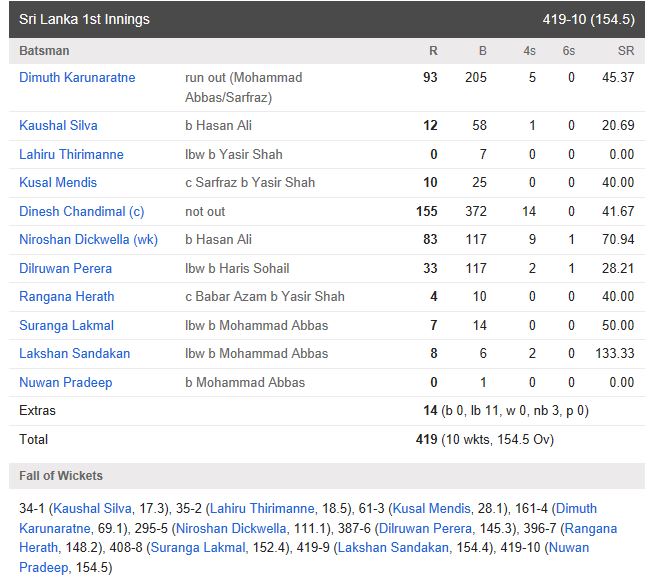648x585 pixels.
Task: Click Rangana Herath in batting table
Action: tap(67, 296)
